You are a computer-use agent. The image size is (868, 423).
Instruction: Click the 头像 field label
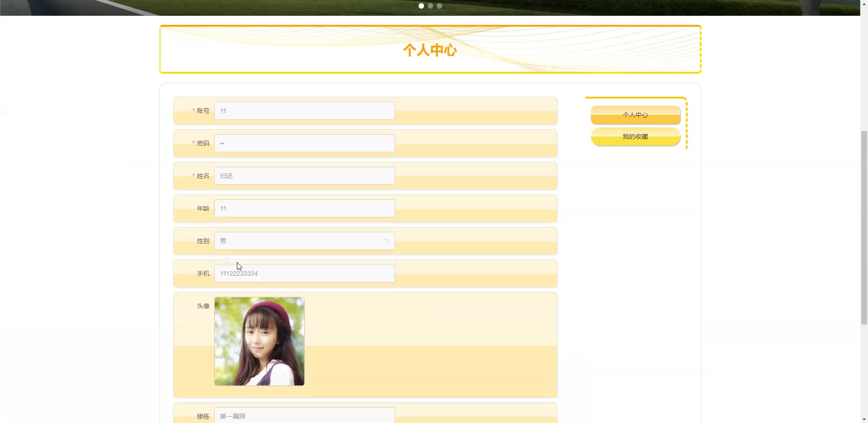click(x=203, y=306)
